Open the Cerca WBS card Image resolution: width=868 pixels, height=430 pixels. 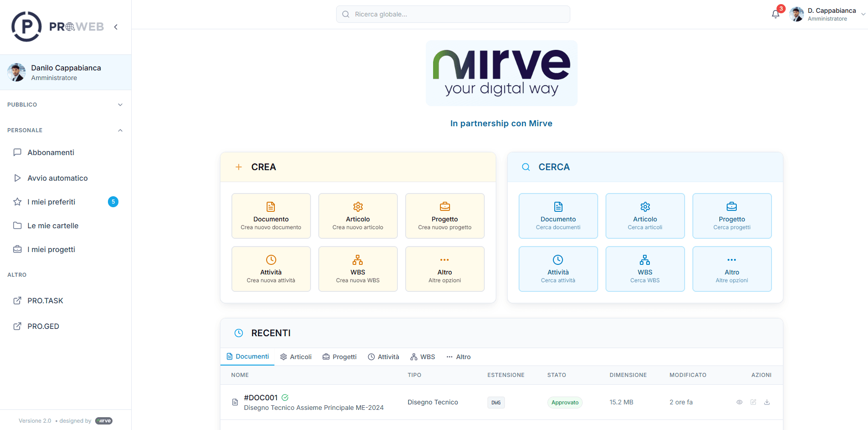click(x=645, y=269)
